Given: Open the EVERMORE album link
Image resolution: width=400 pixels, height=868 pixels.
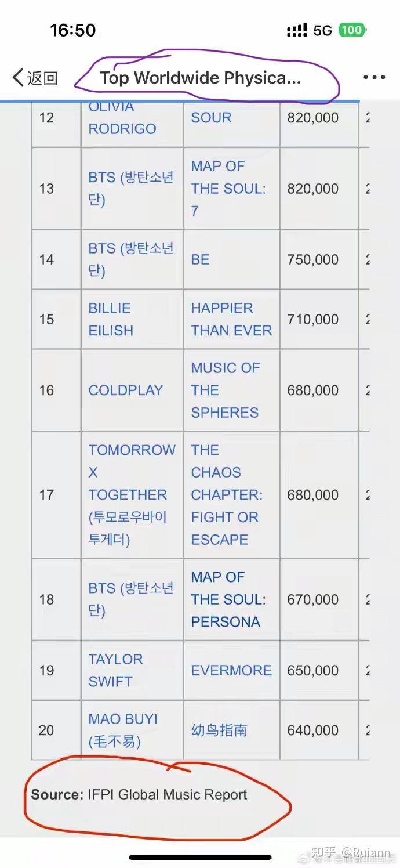Looking at the screenshot, I should [x=231, y=670].
